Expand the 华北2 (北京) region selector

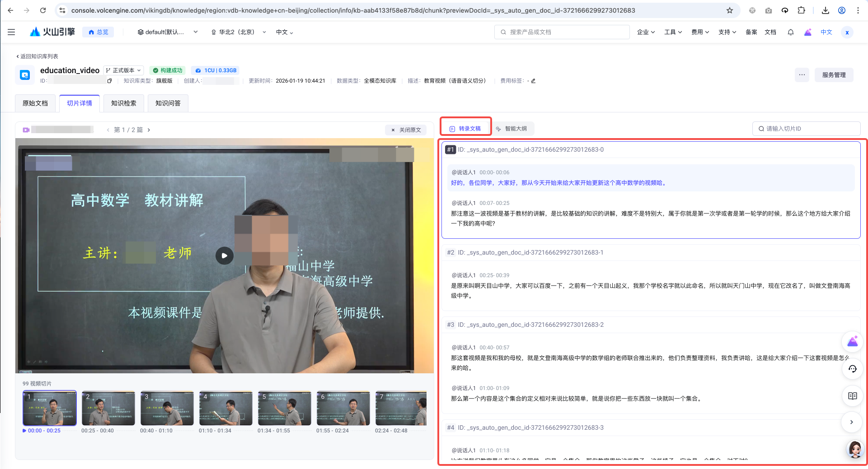[238, 32]
